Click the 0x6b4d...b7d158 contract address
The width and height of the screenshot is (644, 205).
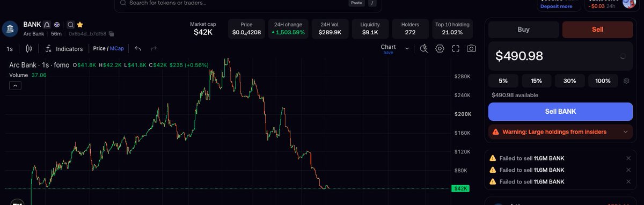point(87,34)
